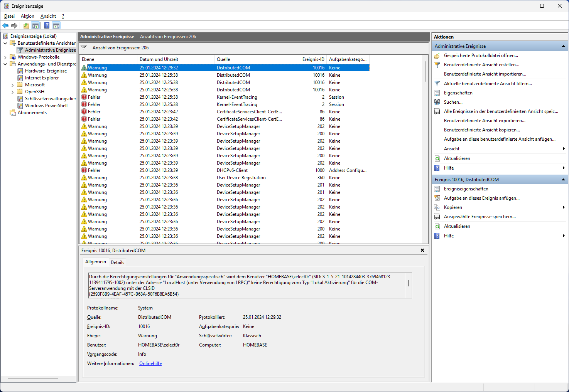Click Benutzerdefinierte Ansicht importieren action
The height and width of the screenshot is (392, 569).
click(x=485, y=74)
